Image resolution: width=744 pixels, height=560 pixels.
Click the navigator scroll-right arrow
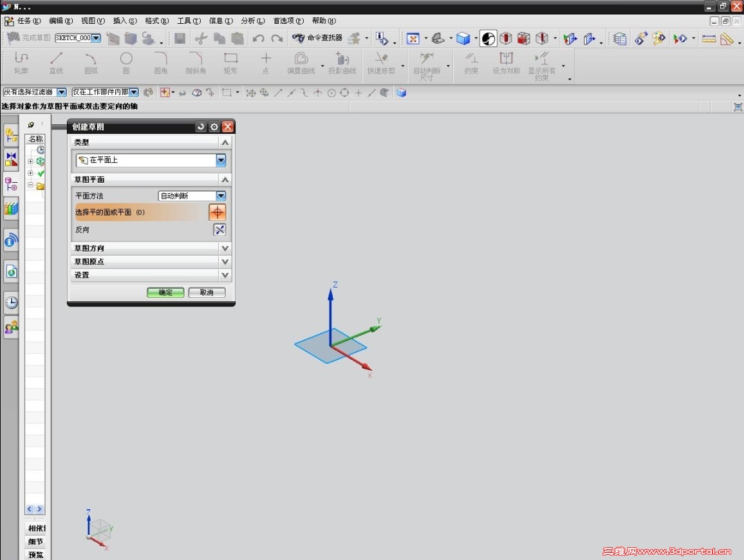pos(39,509)
